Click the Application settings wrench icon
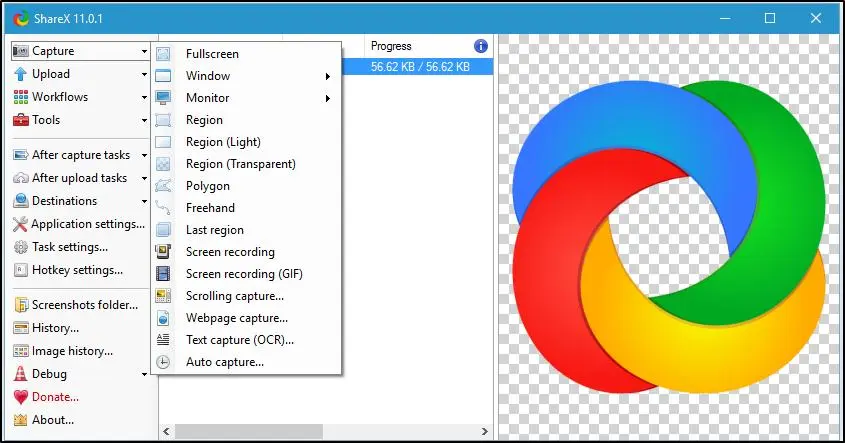This screenshot has height=443, width=845. pos(20,224)
